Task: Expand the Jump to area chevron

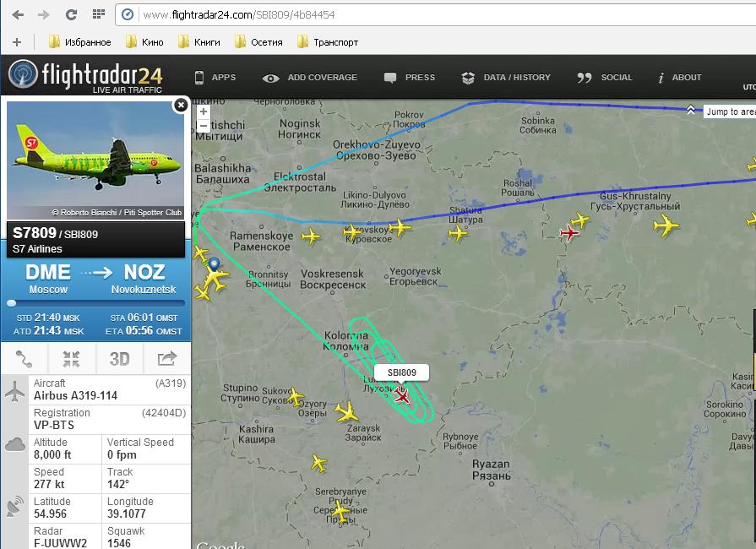Action: [x=690, y=111]
